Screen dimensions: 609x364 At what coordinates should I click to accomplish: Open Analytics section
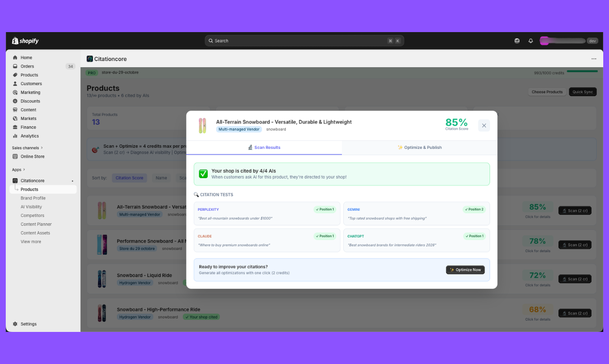tap(29, 136)
